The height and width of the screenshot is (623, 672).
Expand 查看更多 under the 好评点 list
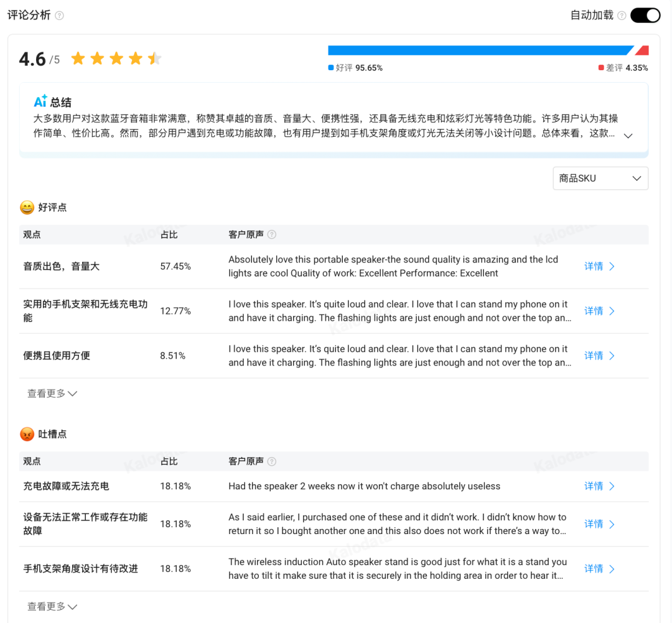click(x=52, y=393)
